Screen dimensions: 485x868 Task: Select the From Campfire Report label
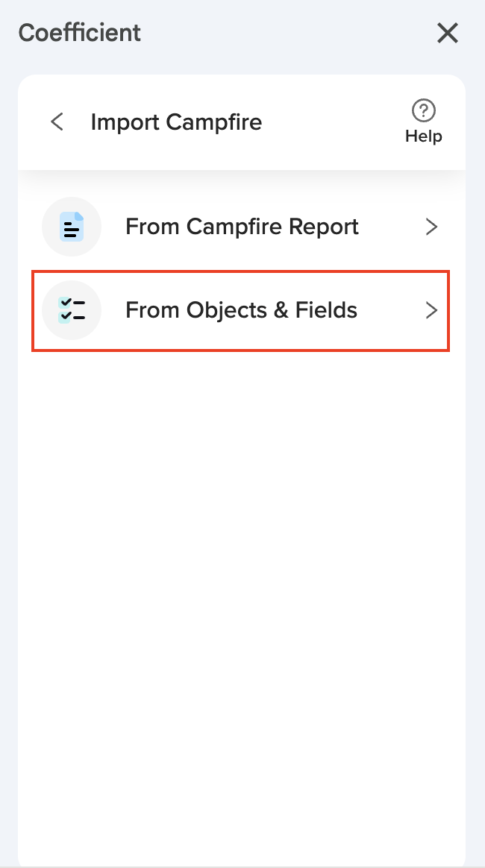click(242, 227)
